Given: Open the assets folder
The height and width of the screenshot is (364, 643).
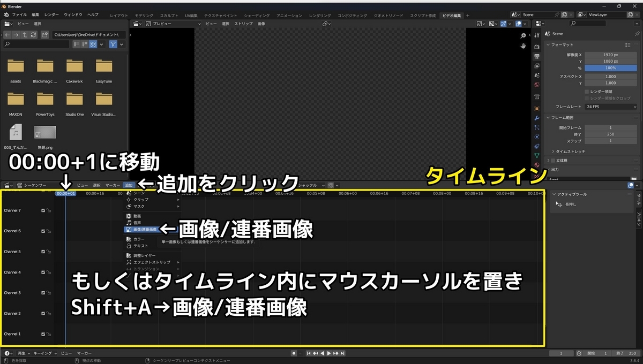Looking at the screenshot, I should coord(16,70).
